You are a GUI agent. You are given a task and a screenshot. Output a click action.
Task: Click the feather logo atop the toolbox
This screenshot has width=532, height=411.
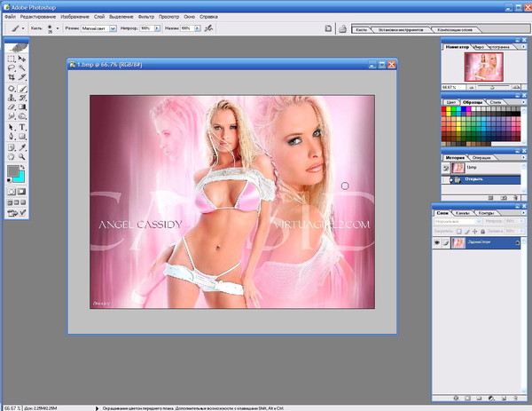point(17,48)
